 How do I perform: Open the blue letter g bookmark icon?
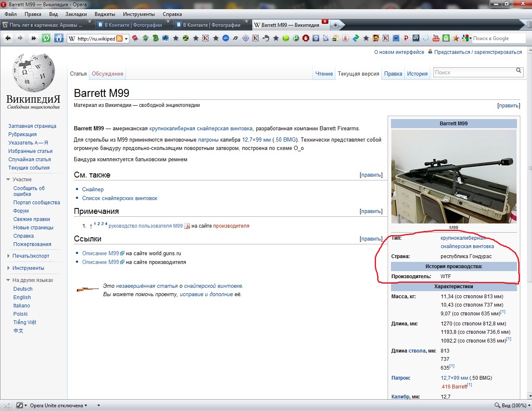coord(316,38)
